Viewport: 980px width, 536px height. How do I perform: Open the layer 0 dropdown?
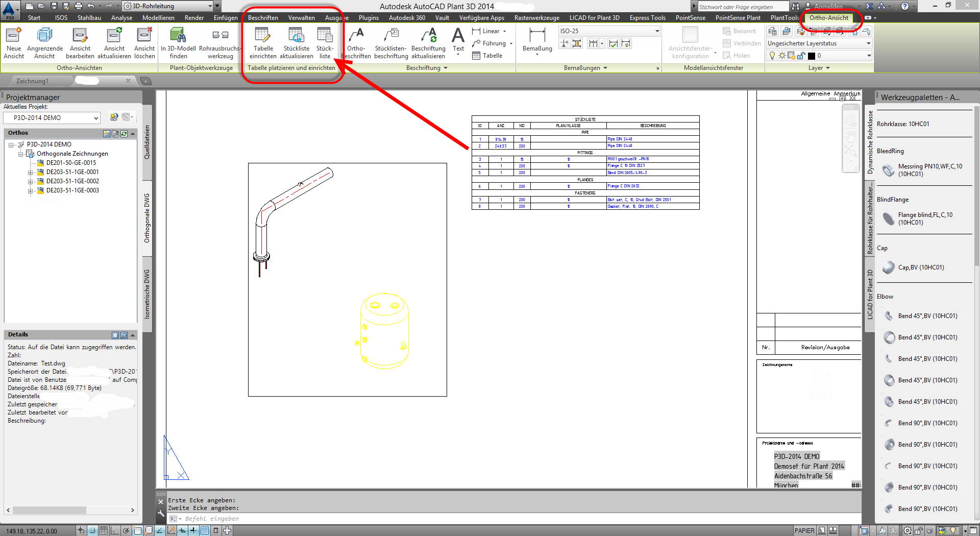click(x=868, y=56)
